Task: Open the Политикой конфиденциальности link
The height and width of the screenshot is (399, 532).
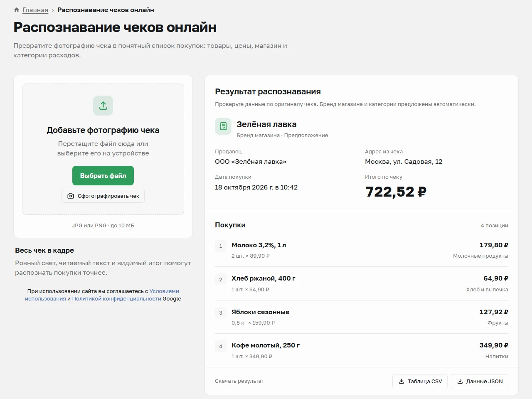Action: click(x=116, y=298)
